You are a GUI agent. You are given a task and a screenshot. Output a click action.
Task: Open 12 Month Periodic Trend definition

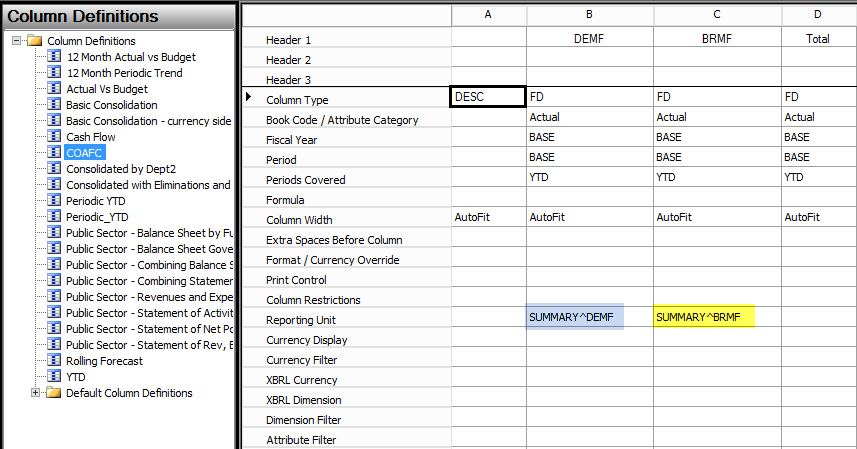[x=124, y=73]
